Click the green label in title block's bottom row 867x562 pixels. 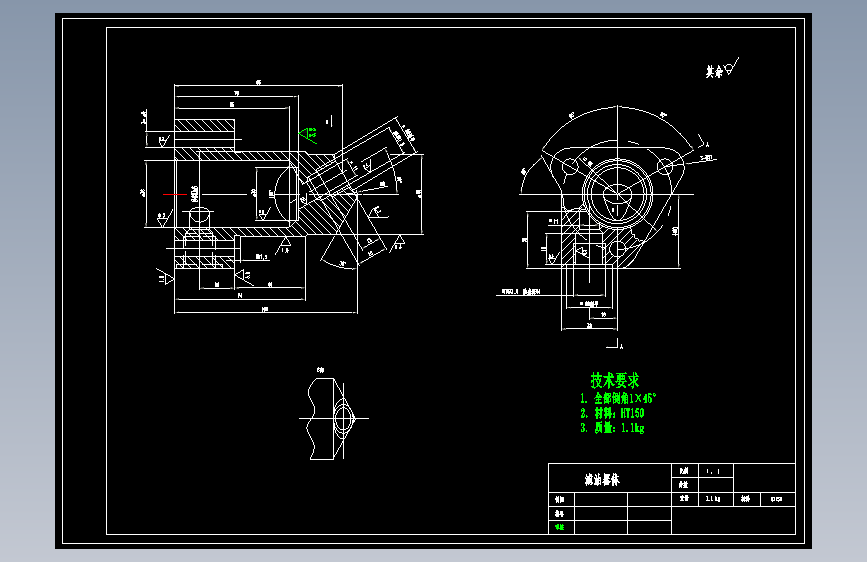click(560, 527)
